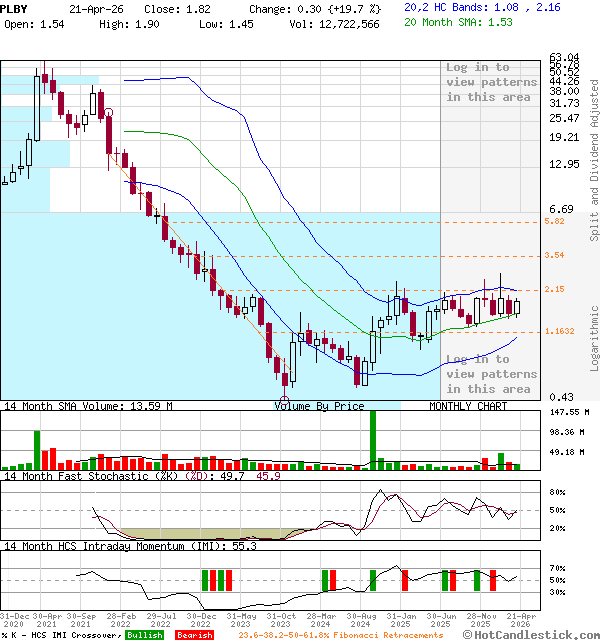This screenshot has width=600, height=640.
Task: Click the 5.82 Fibonacci level label
Action: click(555, 221)
